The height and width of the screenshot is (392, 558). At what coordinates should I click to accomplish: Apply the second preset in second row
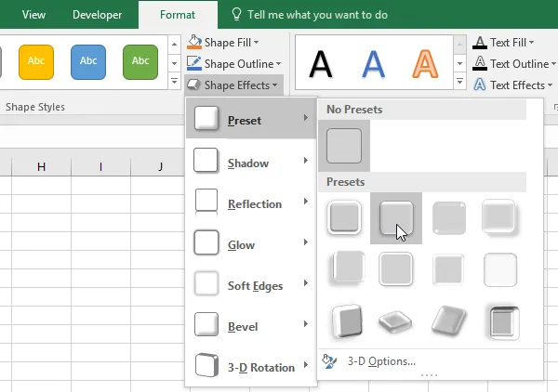point(396,269)
